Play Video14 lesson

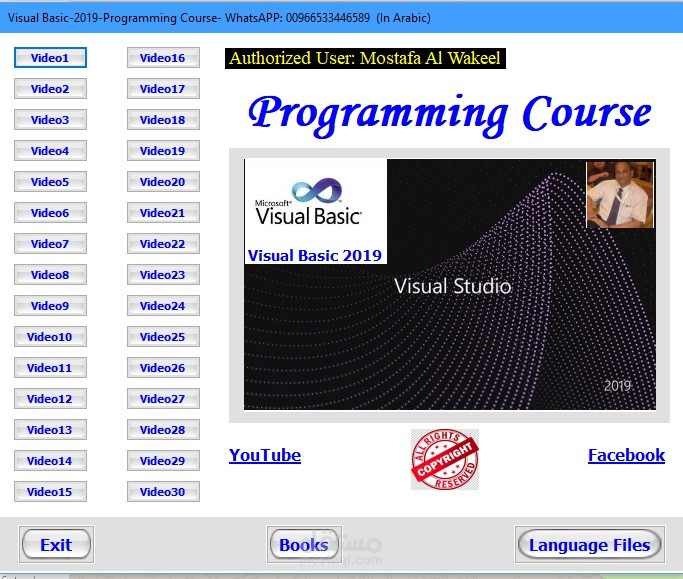click(x=50, y=460)
